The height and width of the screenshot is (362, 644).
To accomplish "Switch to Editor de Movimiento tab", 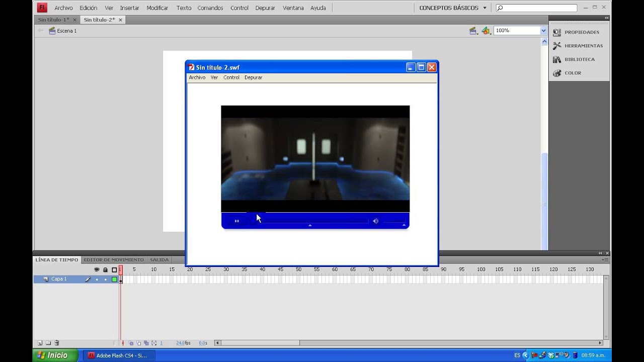I will [114, 260].
